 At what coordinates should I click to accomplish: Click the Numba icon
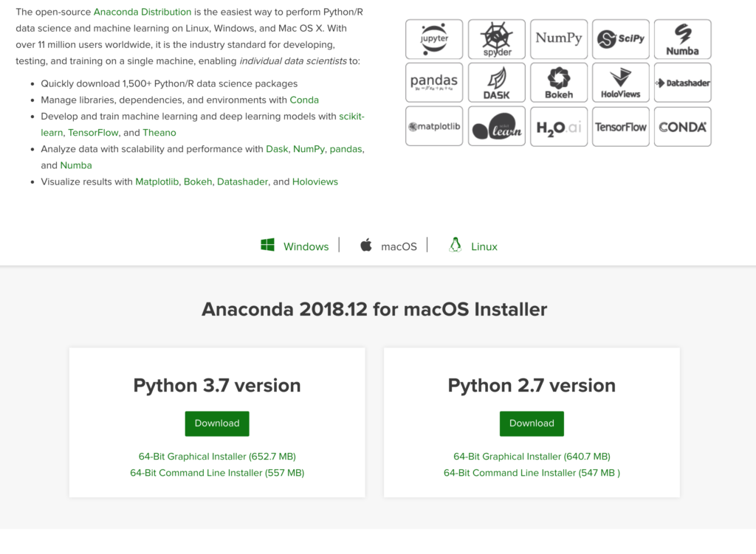682,38
